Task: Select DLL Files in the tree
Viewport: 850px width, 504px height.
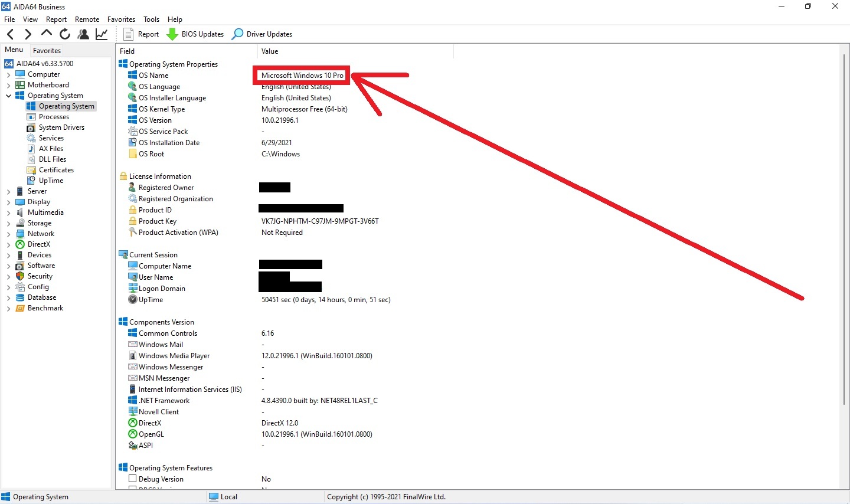Action: tap(53, 159)
